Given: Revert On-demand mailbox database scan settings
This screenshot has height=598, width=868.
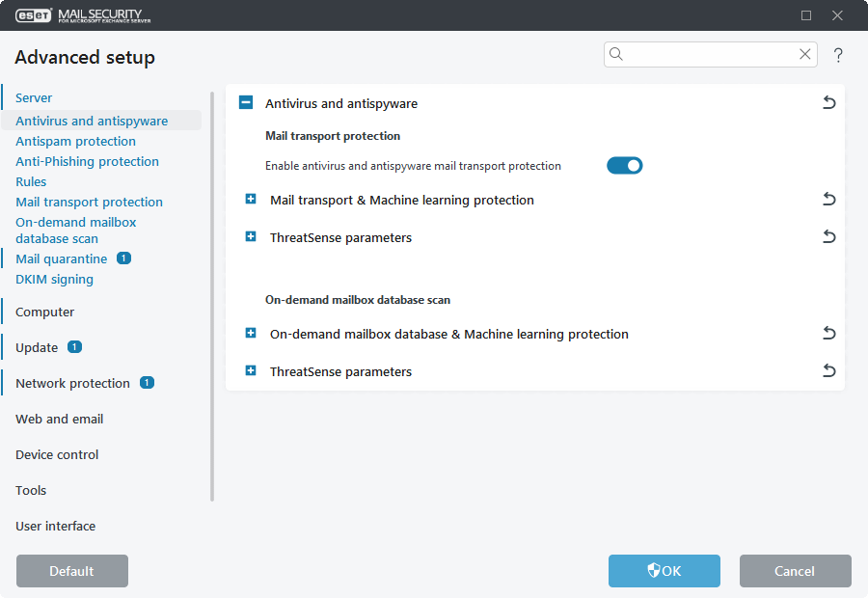Looking at the screenshot, I should tap(828, 333).
